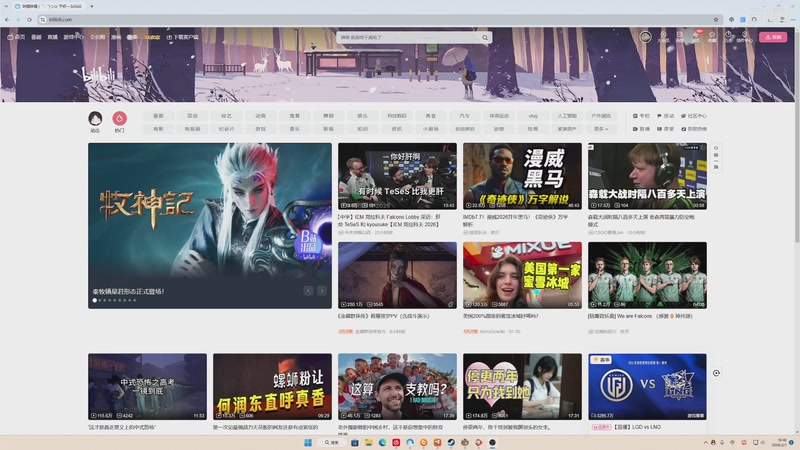Viewport: 800px width, 450px height.
Task: Open the 社区中心 community center link
Action: 694,116
